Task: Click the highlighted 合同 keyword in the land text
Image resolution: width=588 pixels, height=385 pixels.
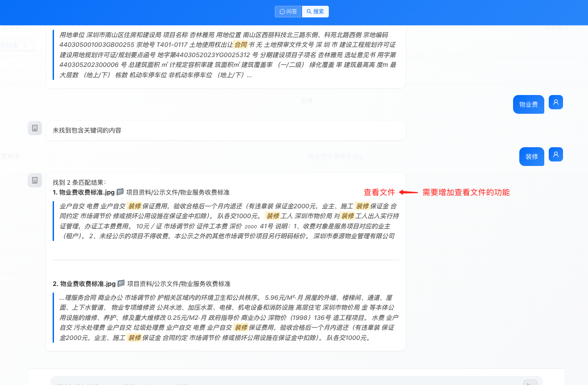Action: (x=240, y=45)
